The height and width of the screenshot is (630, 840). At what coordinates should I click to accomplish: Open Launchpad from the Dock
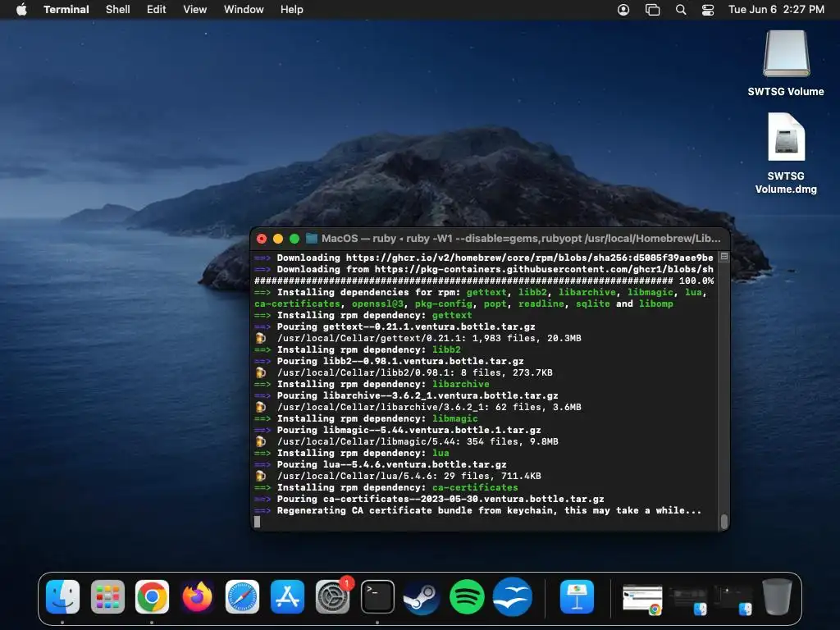107,596
